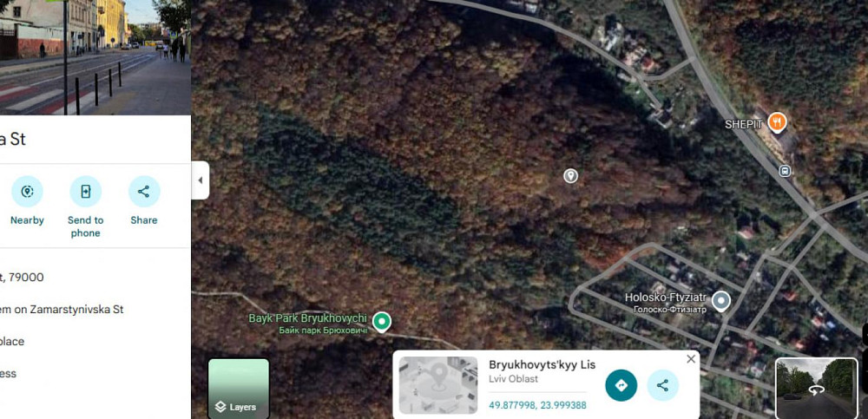The height and width of the screenshot is (419, 868).
Task: Click the SHEPIT restaurant marker
Action: [778, 121]
